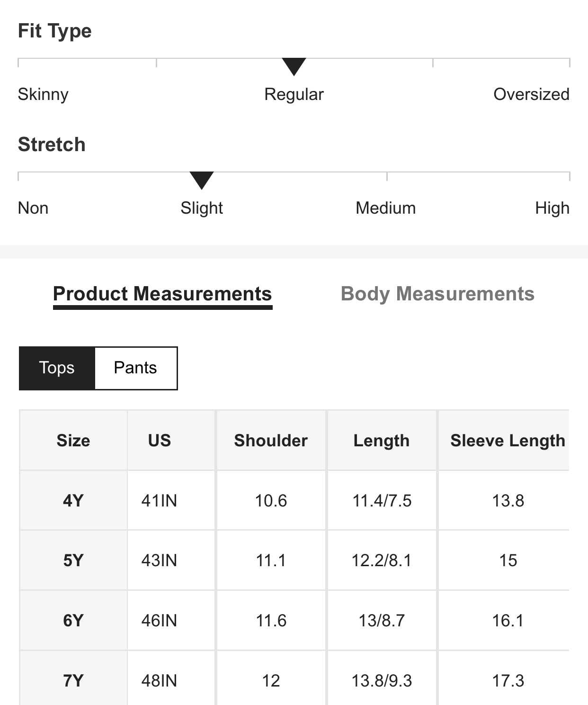
Task: Click the Stretch triangle marker
Action: pyautogui.click(x=202, y=180)
